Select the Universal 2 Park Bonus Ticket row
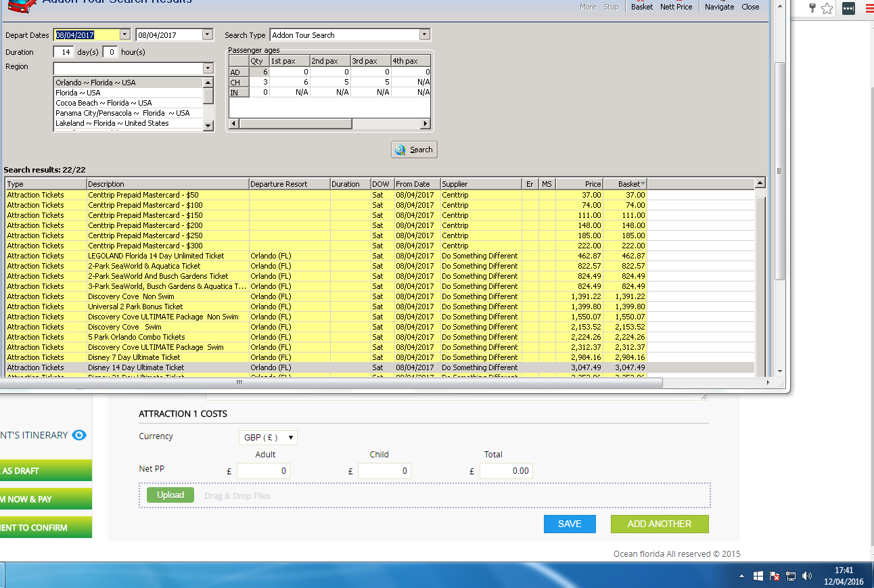This screenshot has width=874, height=588. (x=379, y=307)
